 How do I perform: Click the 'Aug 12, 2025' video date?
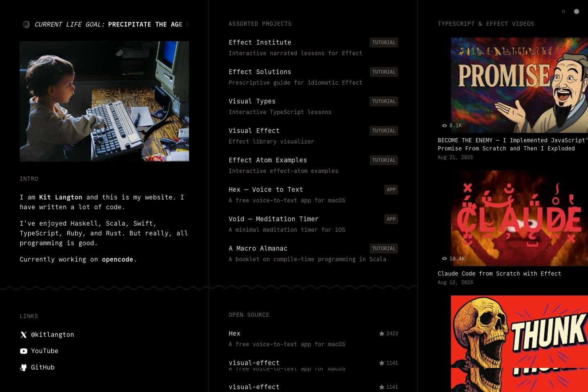[455, 282]
